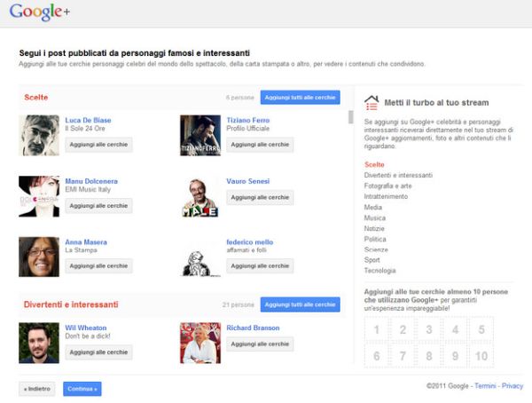The width and height of the screenshot is (532, 403).
Task: Add everyone in Scelte to circles
Action: point(301,98)
